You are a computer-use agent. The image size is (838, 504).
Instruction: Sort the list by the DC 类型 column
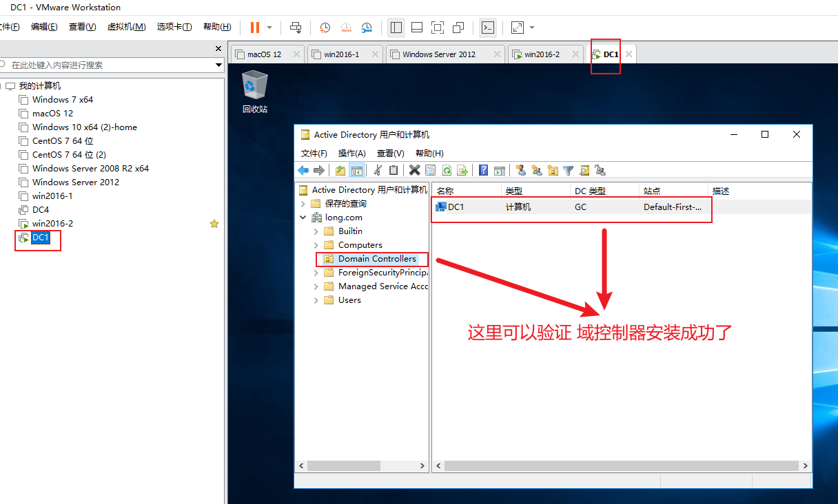(604, 191)
